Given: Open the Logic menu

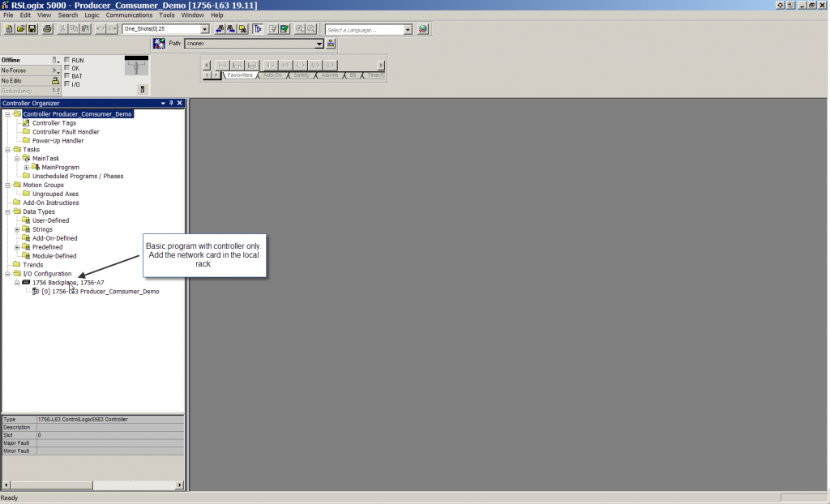Looking at the screenshot, I should pyautogui.click(x=92, y=15).
